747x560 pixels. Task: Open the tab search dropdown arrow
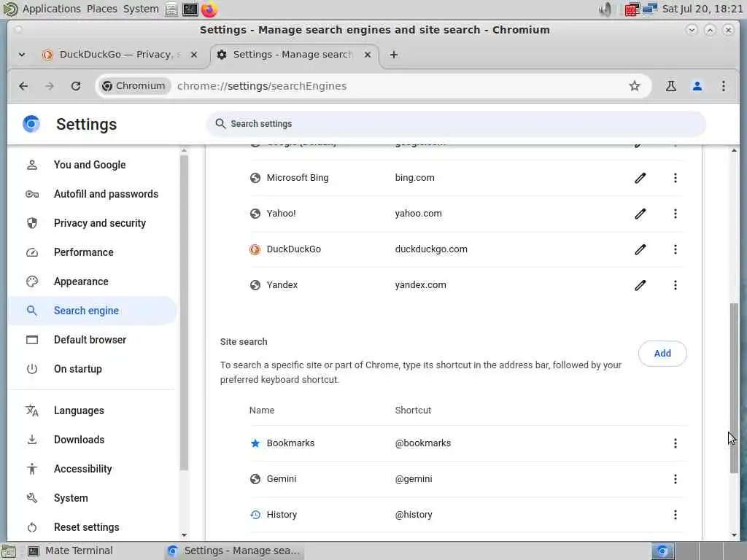point(22,55)
